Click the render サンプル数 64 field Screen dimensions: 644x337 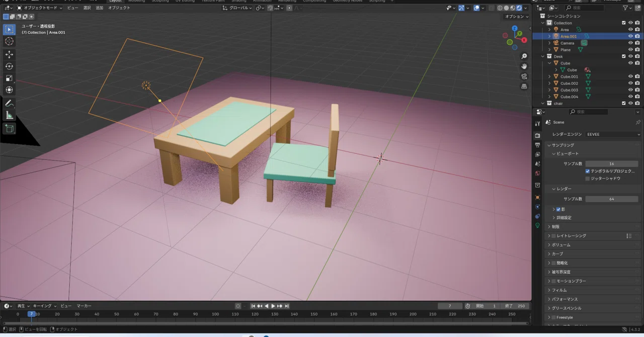click(612, 199)
